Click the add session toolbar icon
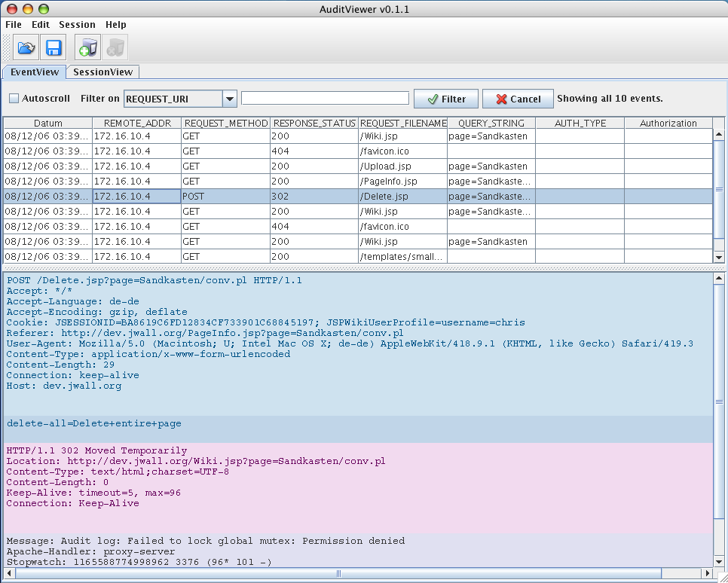728x583 pixels. tap(88, 47)
